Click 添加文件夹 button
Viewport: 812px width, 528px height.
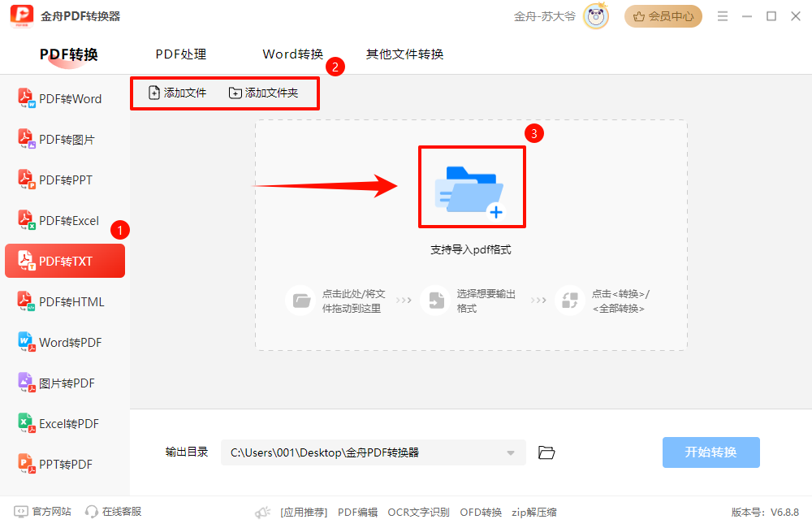(x=264, y=93)
